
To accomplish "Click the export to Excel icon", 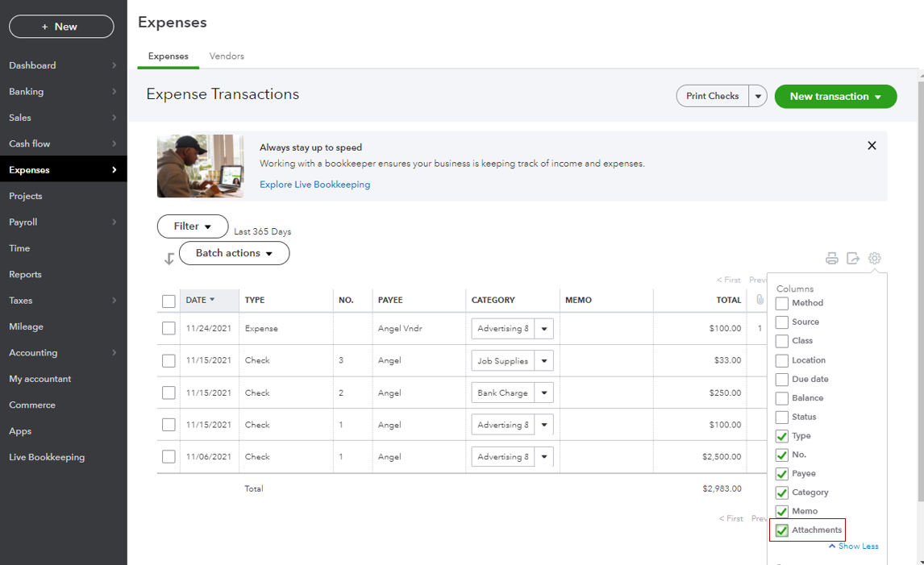I will [x=853, y=259].
